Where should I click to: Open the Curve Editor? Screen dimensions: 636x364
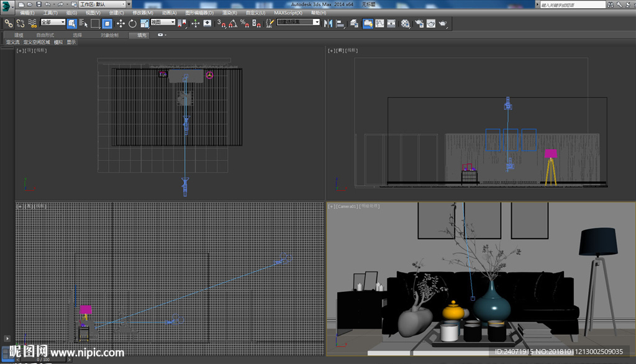[x=379, y=24]
